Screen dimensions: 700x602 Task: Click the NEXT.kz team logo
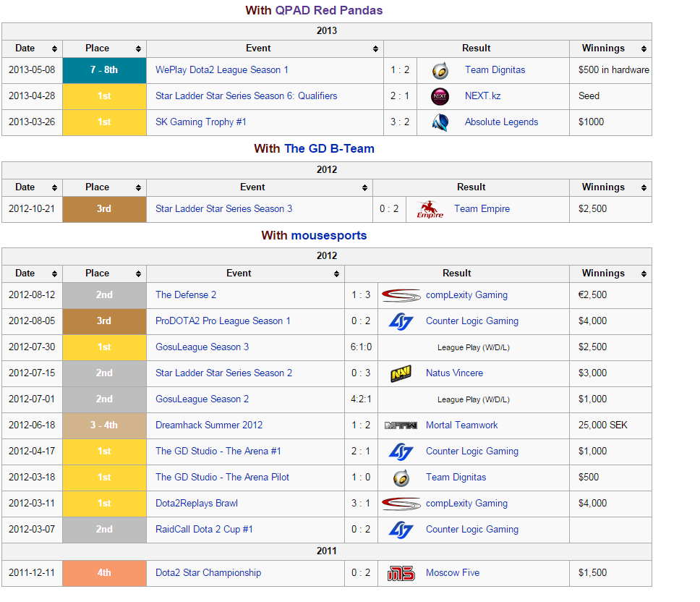(x=440, y=96)
